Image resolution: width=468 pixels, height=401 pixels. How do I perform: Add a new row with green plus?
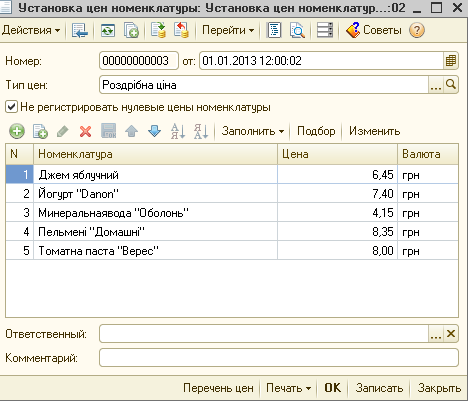17,131
